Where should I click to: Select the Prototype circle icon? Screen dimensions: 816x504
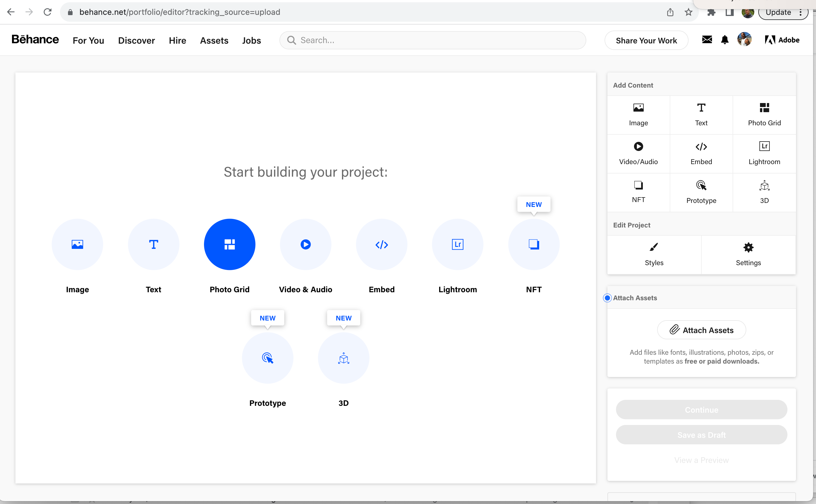click(x=267, y=358)
